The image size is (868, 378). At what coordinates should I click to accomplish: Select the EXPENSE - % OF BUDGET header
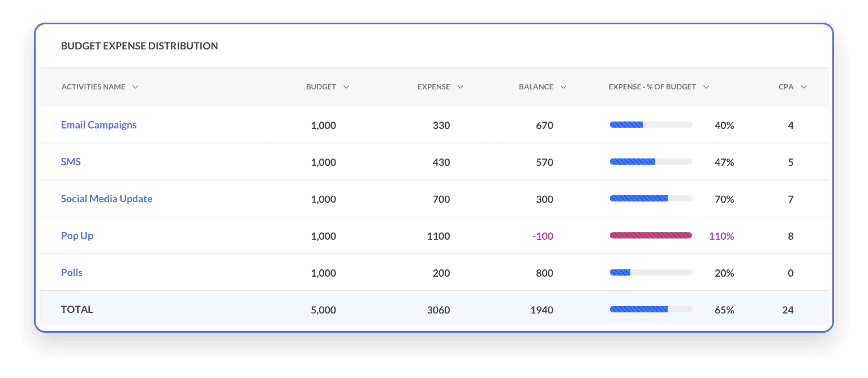click(x=652, y=87)
